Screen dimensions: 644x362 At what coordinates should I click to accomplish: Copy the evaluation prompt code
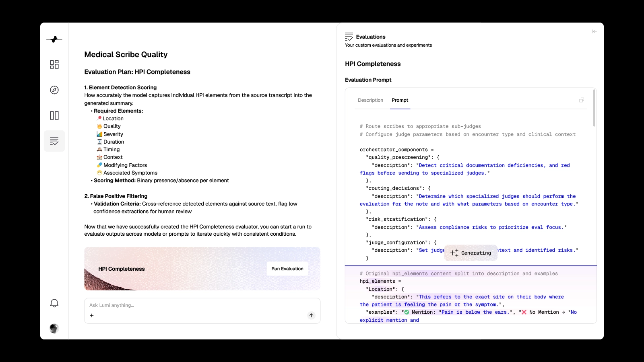(582, 100)
